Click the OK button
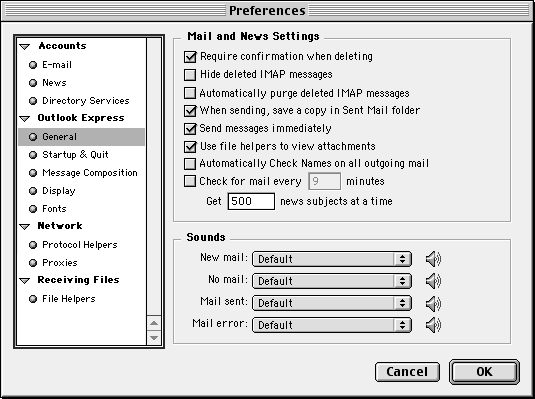Viewport: 535px width, 399px height. 484,372
